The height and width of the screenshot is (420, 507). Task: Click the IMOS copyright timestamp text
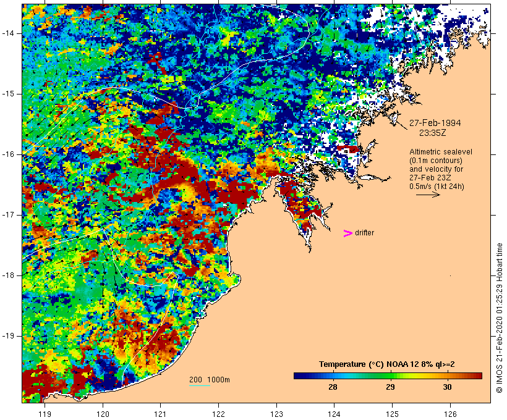[499, 318]
